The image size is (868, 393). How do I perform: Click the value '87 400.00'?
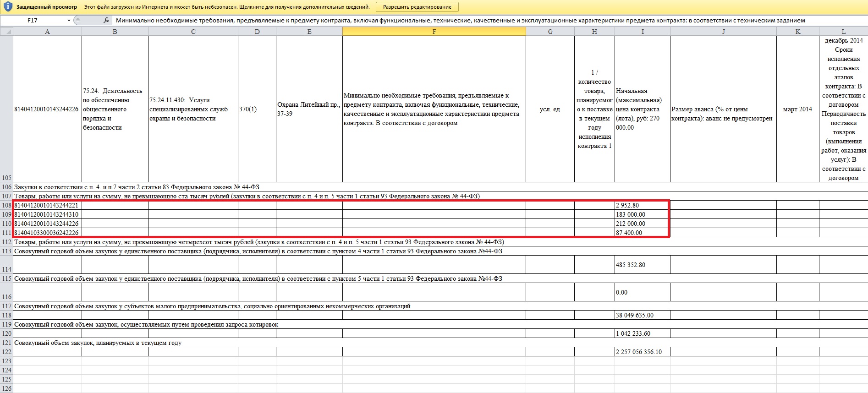tap(629, 233)
